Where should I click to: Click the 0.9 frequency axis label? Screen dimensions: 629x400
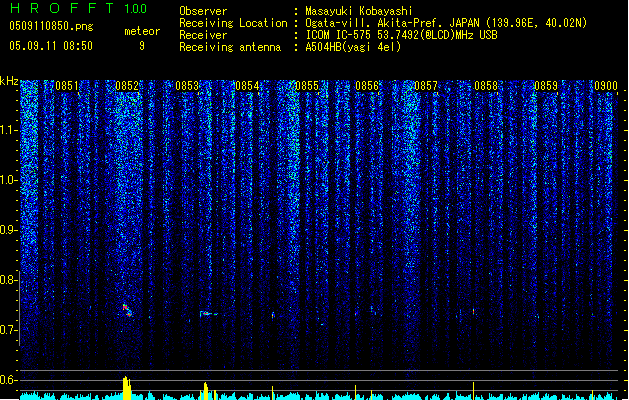coord(9,230)
